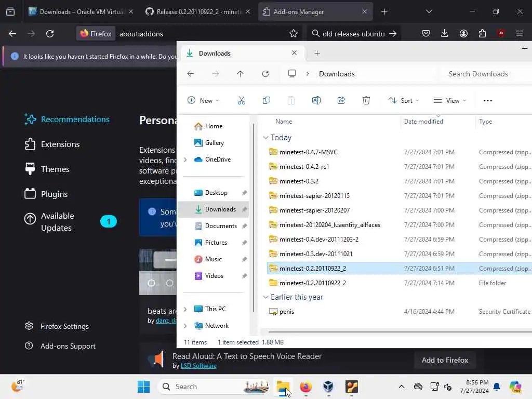Open Firefox list all tabs dropdown
Screen dimensions: 532x399
(x=429, y=11)
